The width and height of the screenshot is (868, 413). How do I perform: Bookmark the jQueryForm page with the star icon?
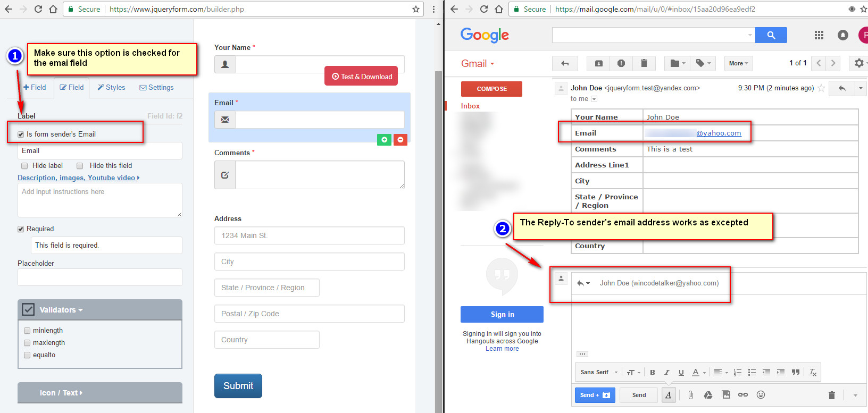[x=416, y=9]
